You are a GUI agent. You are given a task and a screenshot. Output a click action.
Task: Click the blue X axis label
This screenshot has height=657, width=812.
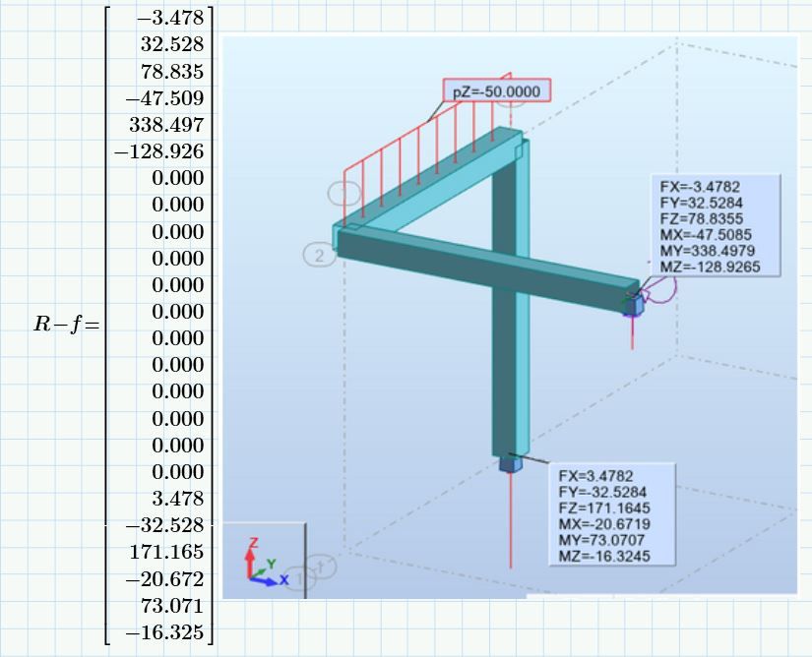(283, 579)
